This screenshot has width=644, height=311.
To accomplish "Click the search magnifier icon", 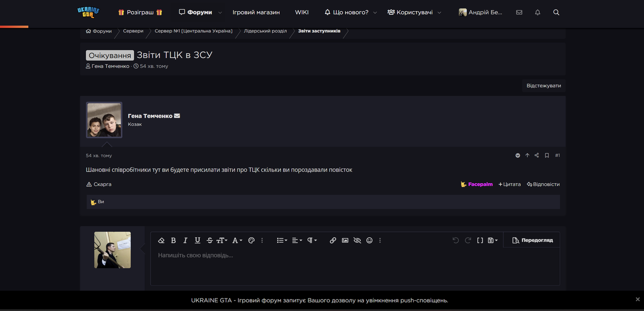I will tap(556, 13).
